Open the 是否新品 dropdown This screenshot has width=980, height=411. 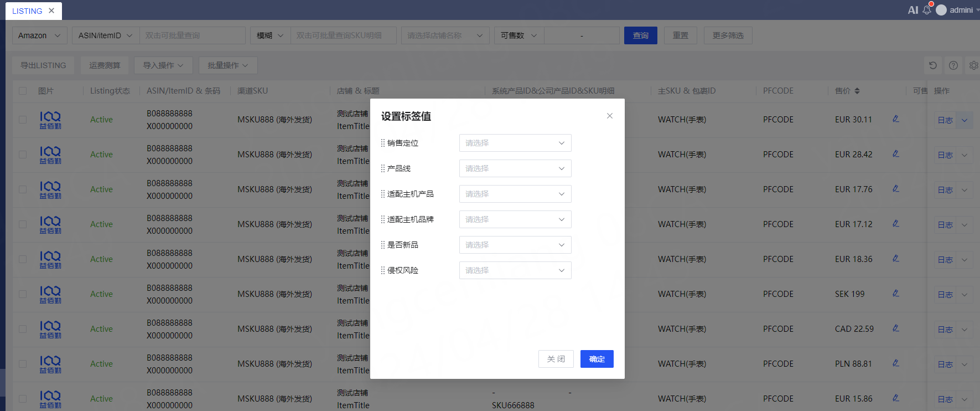coord(515,245)
